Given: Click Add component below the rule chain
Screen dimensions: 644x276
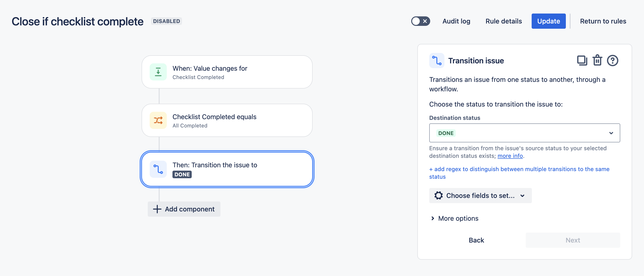Looking at the screenshot, I should (x=184, y=209).
